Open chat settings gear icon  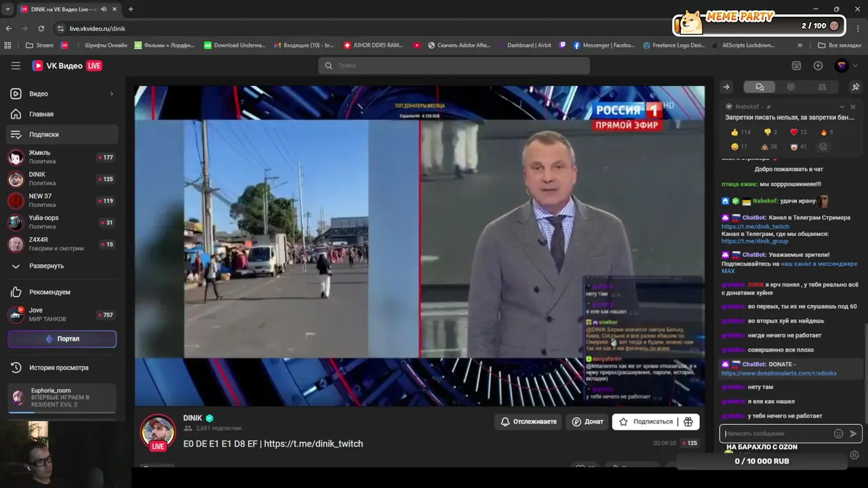click(854, 455)
